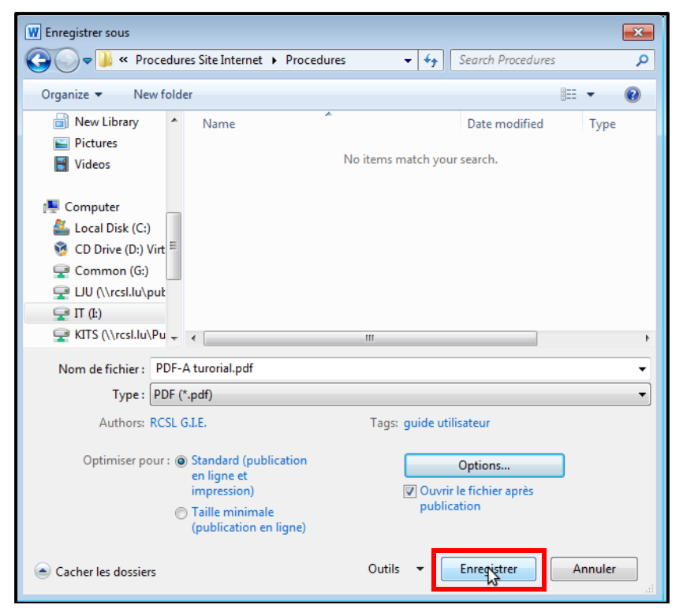Viewport: 683px width, 616px height.
Task: Toggle Ouvrir le fichier après publication checkbox
Action: pyautogui.click(x=410, y=491)
